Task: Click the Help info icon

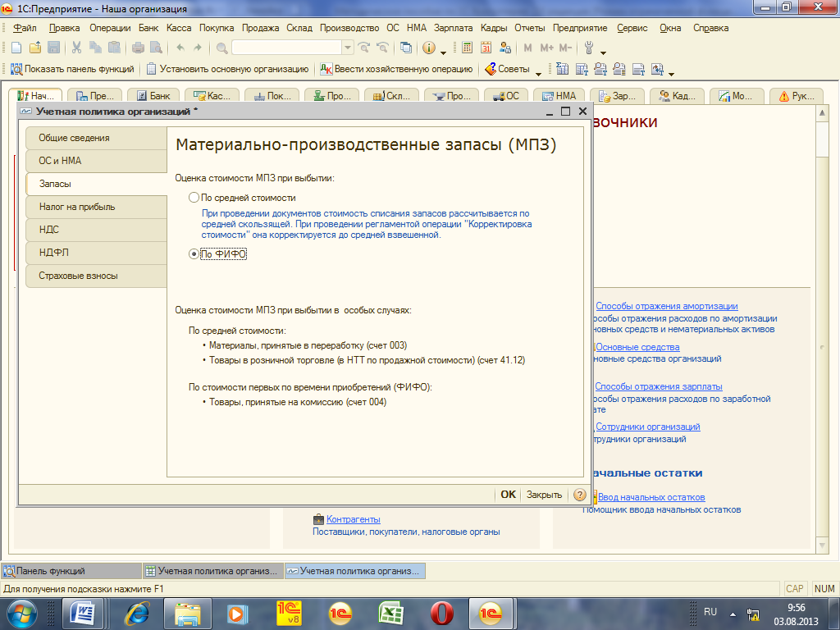Action: pyautogui.click(x=428, y=48)
